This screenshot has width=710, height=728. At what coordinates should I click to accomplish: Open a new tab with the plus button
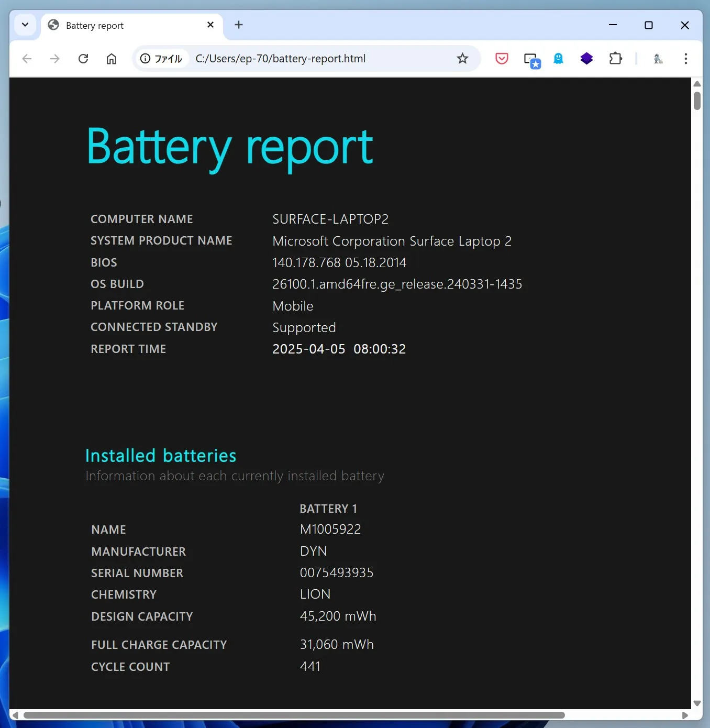(x=239, y=25)
